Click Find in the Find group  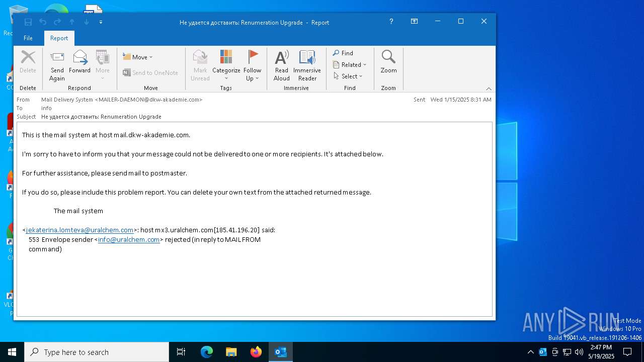[343, 53]
